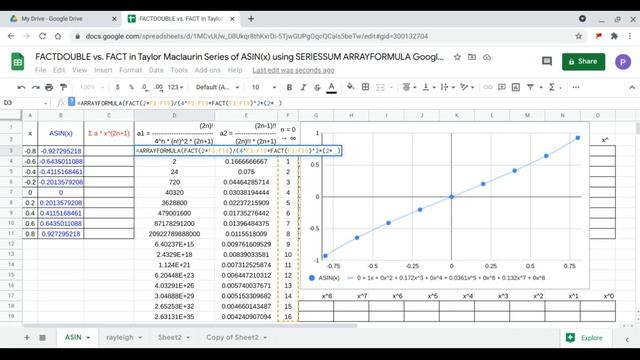Open the Functions sigma menu

[552, 87]
